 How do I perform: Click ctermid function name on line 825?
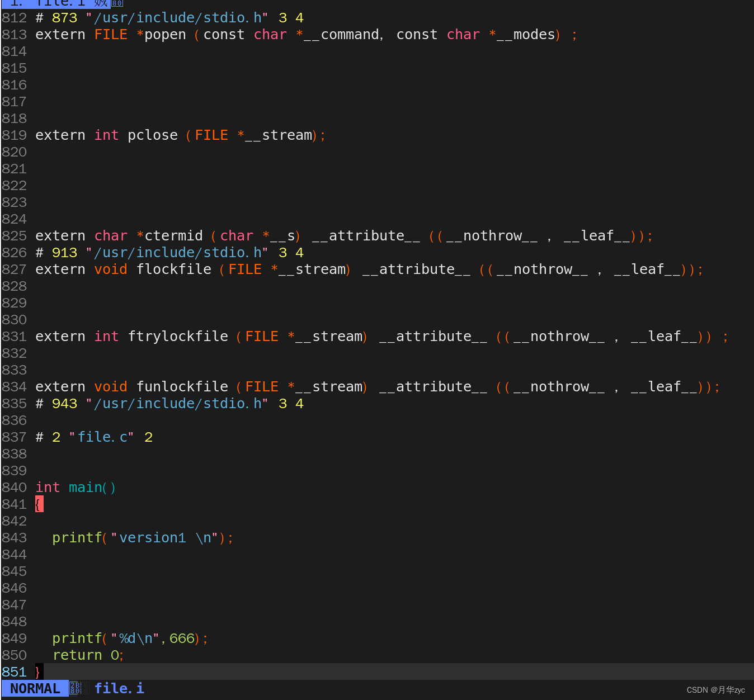173,236
